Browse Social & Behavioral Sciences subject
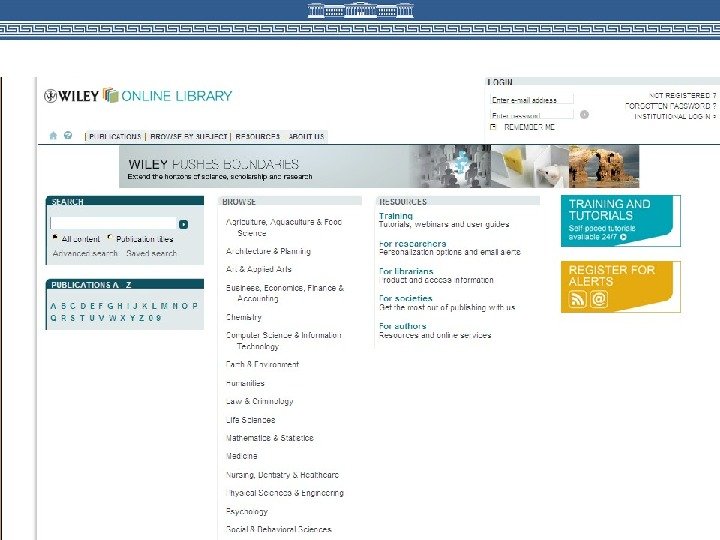 (x=279, y=529)
